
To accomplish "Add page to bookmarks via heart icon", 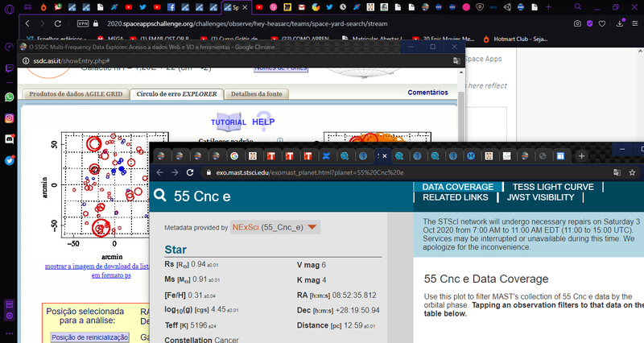I will (x=602, y=23).
